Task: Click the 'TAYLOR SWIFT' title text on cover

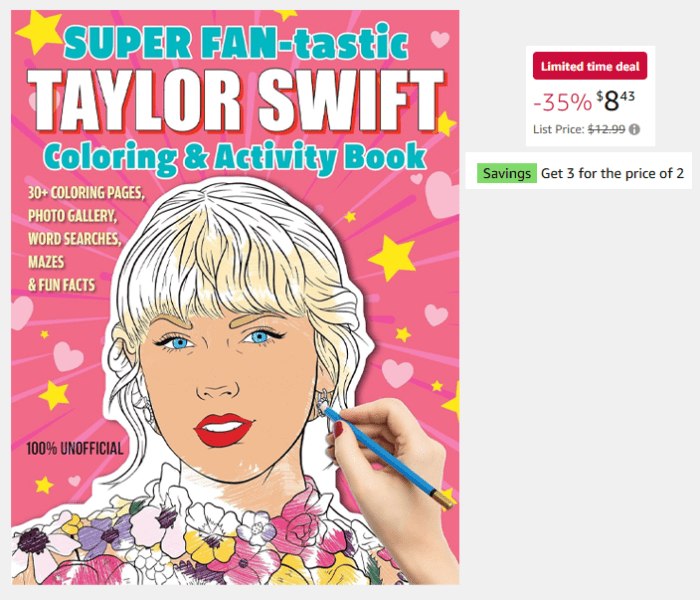Action: [x=236, y=101]
